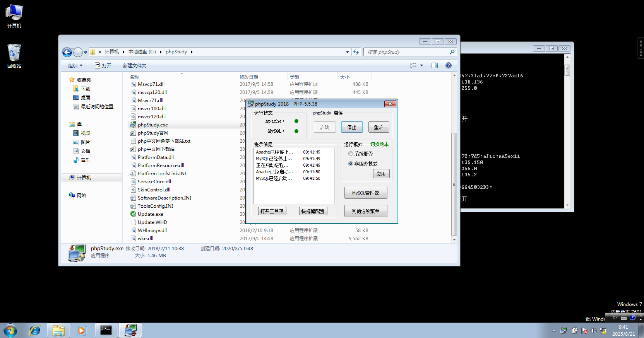Click the 重启 button in phpStudy
Viewport: 644px width, 338px height.
379,127
